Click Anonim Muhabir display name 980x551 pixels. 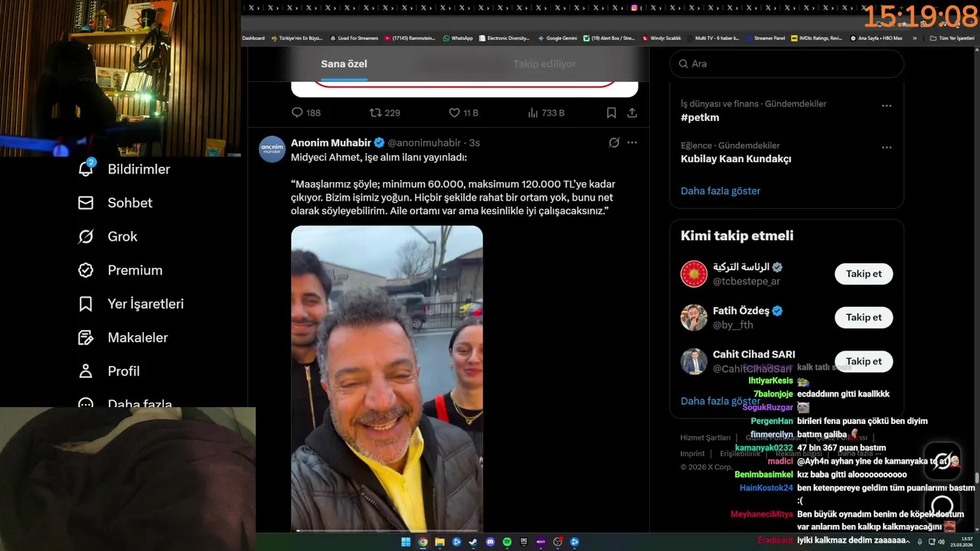pos(331,142)
